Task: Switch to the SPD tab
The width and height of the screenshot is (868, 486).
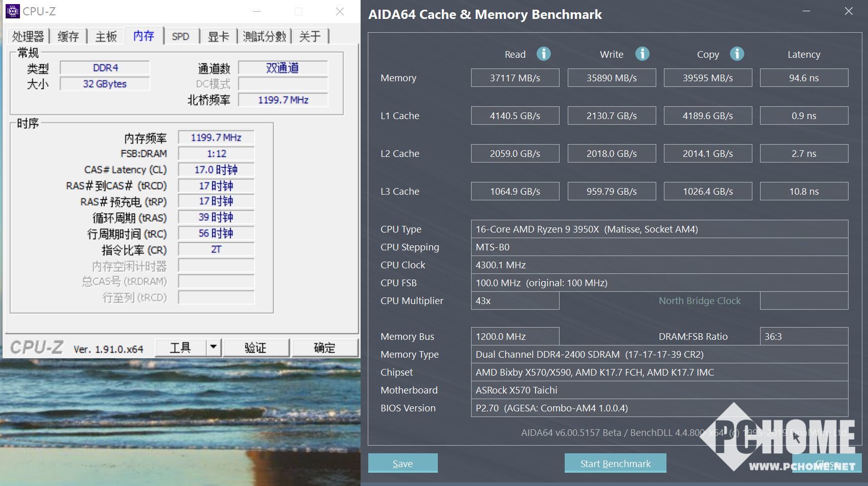Action: point(181,36)
